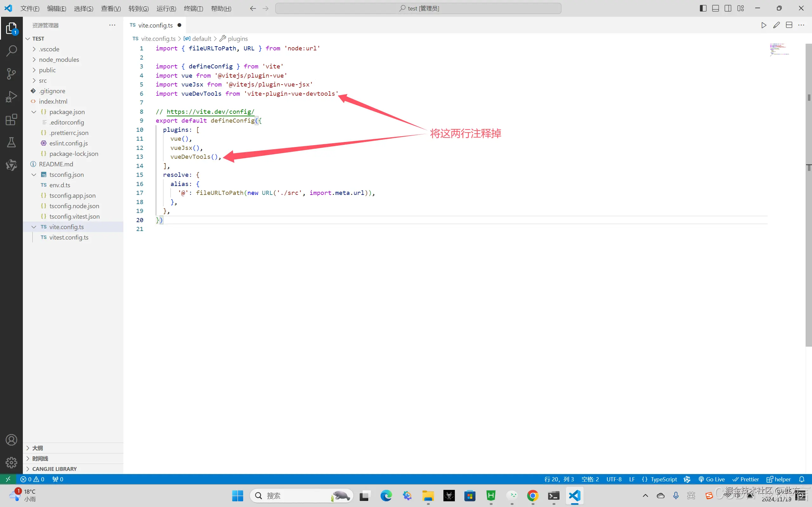This screenshot has width=812, height=507.
Task: Open the Source Control view
Action: [x=11, y=74]
